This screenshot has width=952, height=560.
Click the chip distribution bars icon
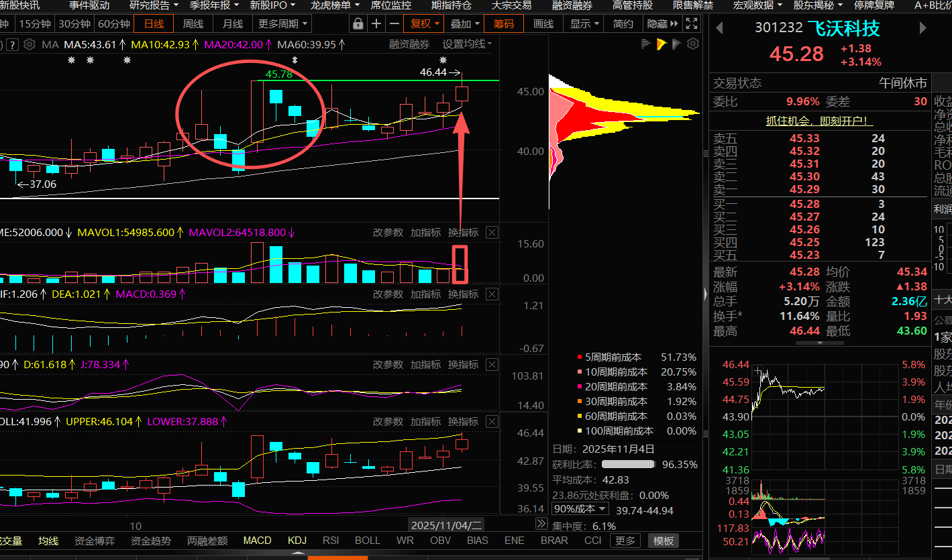(646, 44)
